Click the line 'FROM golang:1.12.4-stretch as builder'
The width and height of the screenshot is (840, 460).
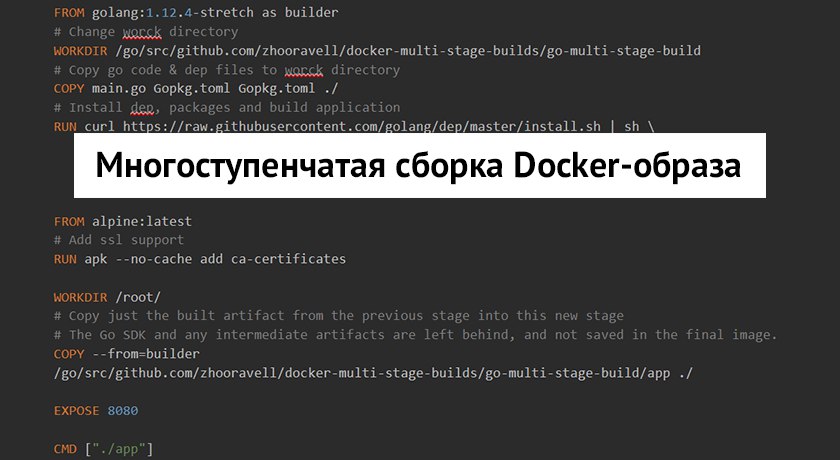[196, 12]
